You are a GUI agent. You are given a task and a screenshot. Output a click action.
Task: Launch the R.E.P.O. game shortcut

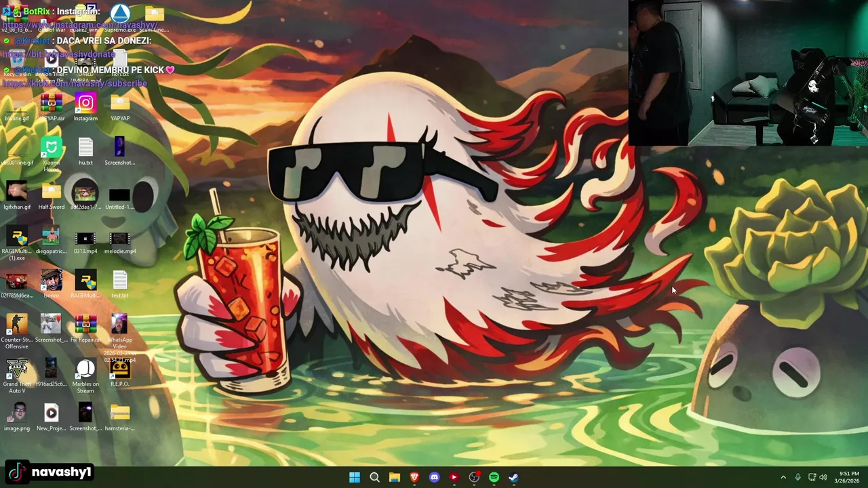click(120, 373)
